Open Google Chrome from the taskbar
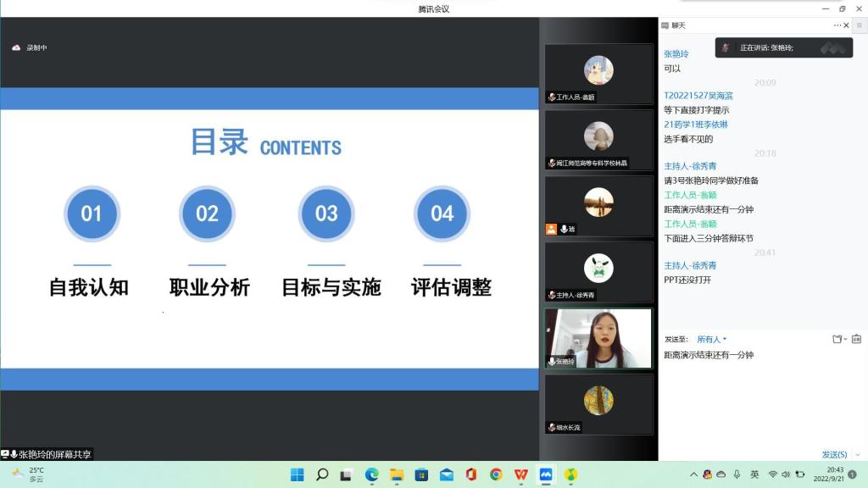868x488 pixels. coord(496,474)
